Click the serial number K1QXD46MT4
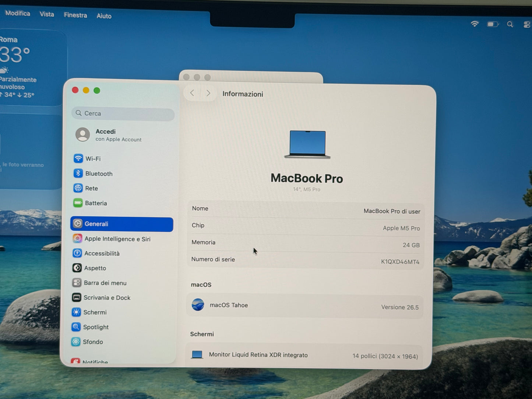Image resolution: width=532 pixels, height=399 pixels. coord(400,262)
